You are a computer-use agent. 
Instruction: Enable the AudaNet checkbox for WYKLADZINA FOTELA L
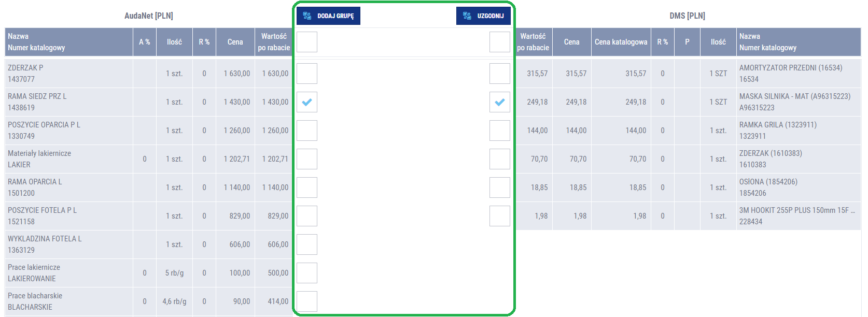(x=307, y=244)
